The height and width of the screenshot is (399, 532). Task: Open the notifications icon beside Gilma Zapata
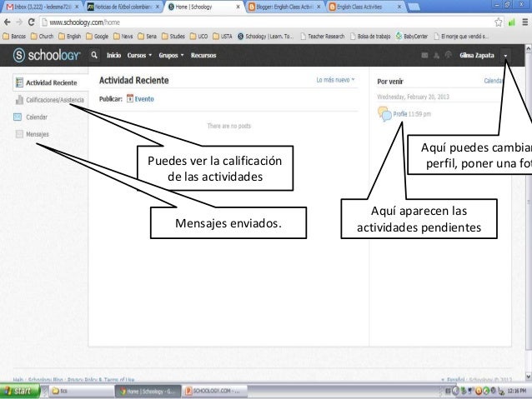pyautogui.click(x=448, y=55)
